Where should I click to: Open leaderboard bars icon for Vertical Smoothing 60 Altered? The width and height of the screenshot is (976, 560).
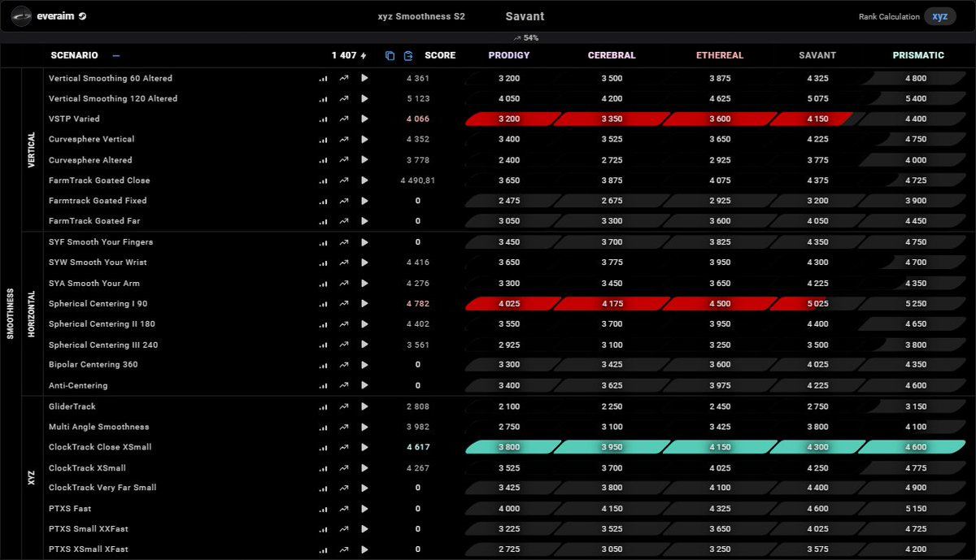coord(323,78)
